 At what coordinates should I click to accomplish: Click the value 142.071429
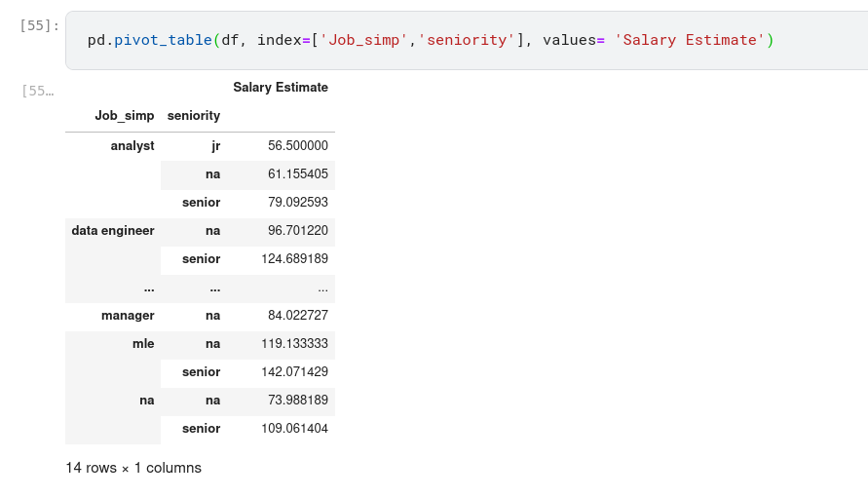pyautogui.click(x=294, y=372)
